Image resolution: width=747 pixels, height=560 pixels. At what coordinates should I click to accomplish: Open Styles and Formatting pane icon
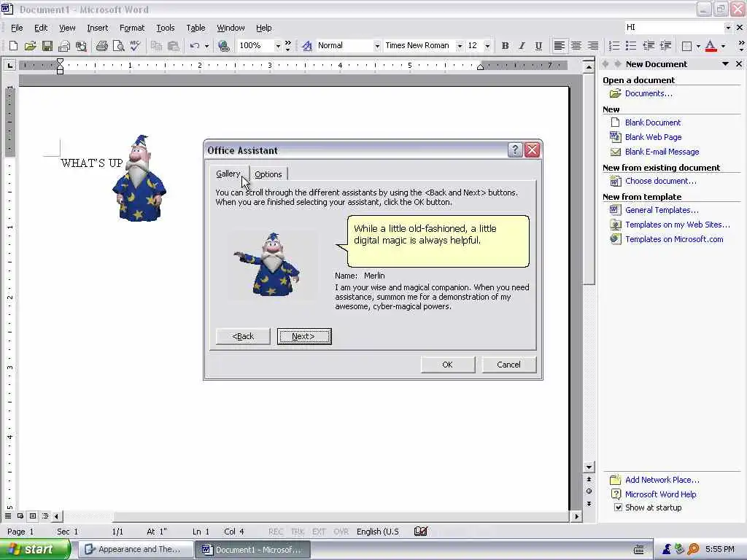(307, 46)
